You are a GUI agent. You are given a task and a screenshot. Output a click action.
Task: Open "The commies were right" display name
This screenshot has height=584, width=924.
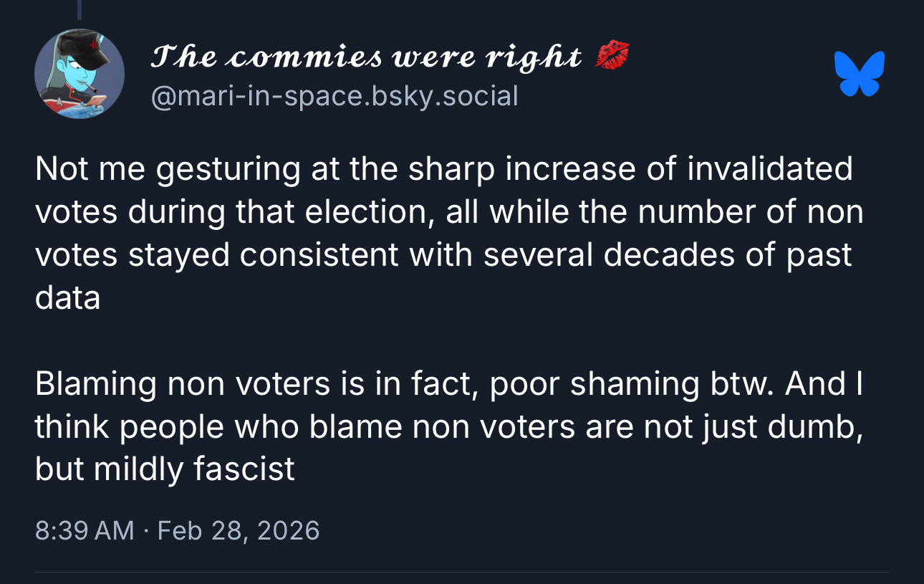[x=365, y=57]
